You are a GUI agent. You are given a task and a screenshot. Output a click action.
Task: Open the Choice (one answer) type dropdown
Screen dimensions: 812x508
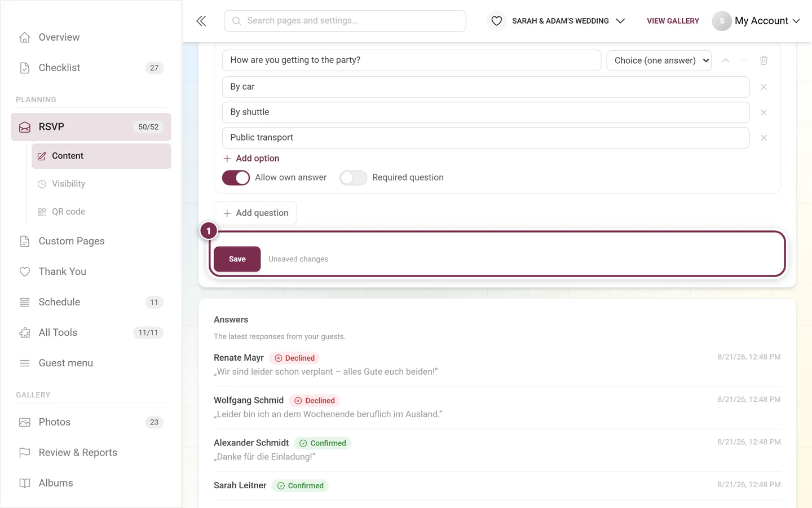659,60
